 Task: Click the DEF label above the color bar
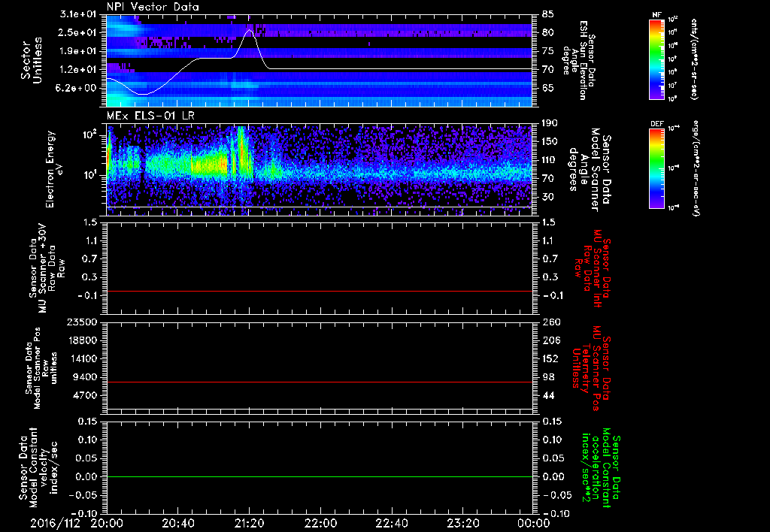(656, 124)
